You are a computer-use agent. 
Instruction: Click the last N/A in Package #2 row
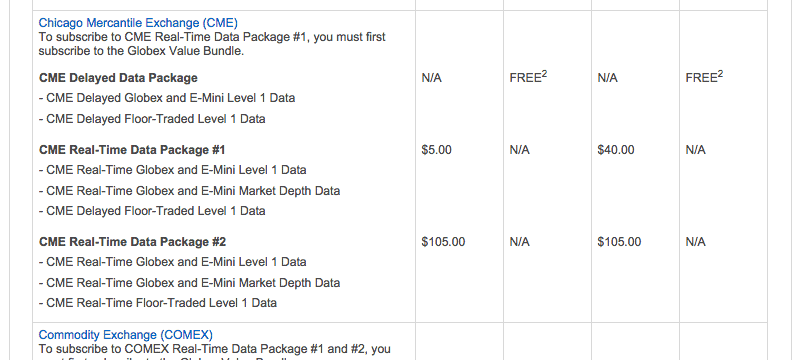click(695, 242)
